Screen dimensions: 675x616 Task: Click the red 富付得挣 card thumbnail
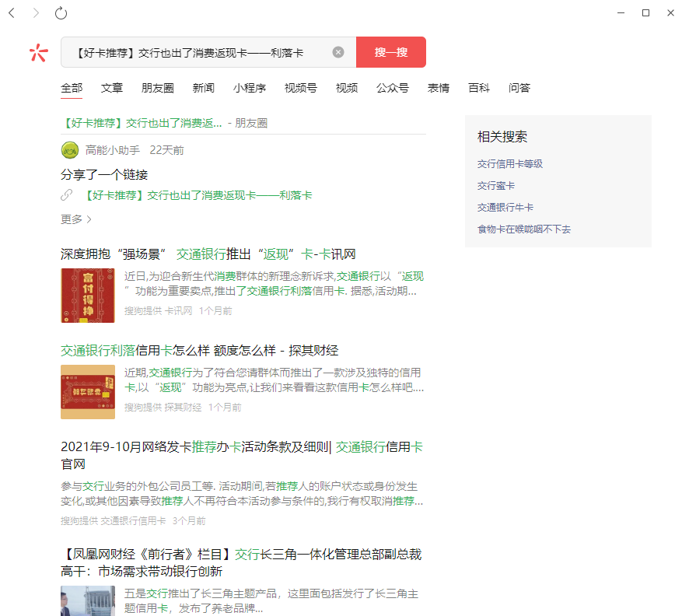tap(88, 296)
